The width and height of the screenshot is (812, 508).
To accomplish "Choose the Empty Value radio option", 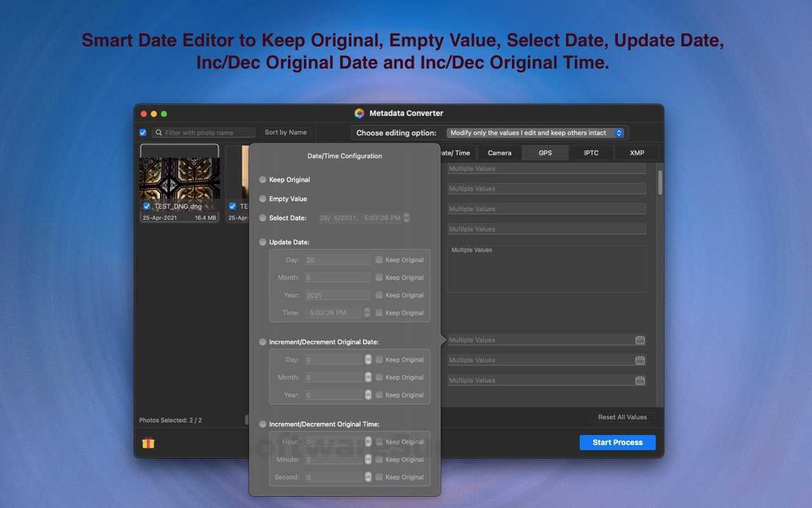I will pyautogui.click(x=263, y=199).
